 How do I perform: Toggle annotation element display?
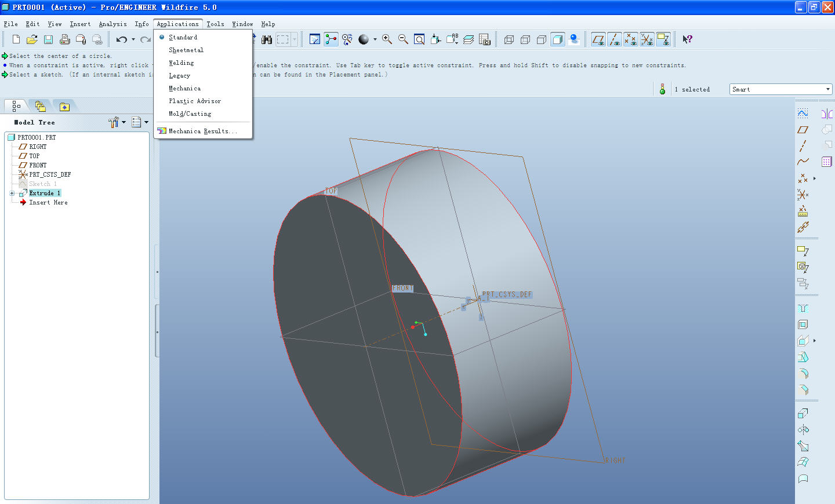pos(663,39)
